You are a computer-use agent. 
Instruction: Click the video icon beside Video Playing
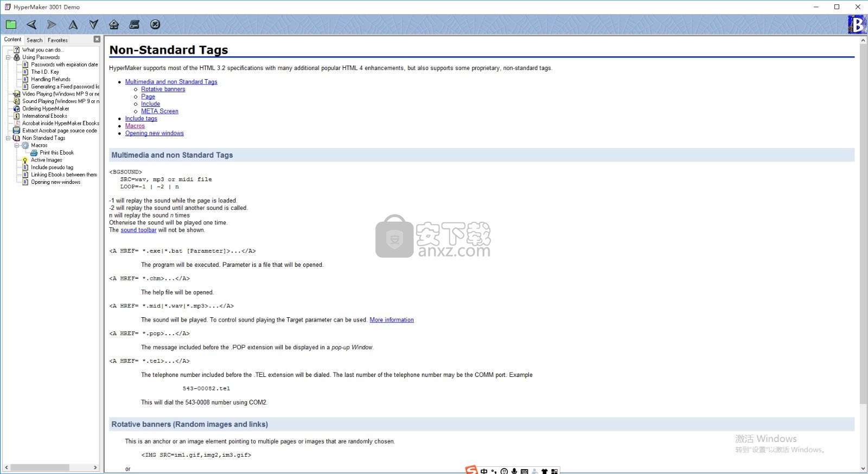click(17, 94)
